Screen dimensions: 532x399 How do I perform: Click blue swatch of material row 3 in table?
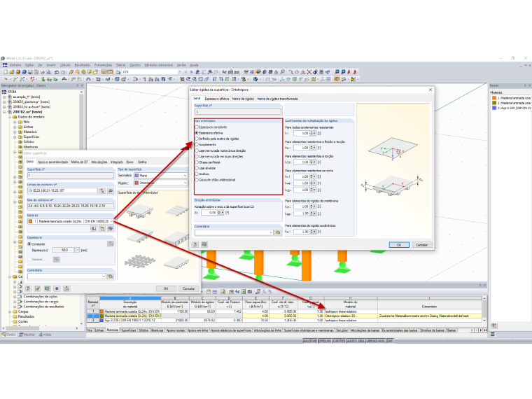[101, 320]
